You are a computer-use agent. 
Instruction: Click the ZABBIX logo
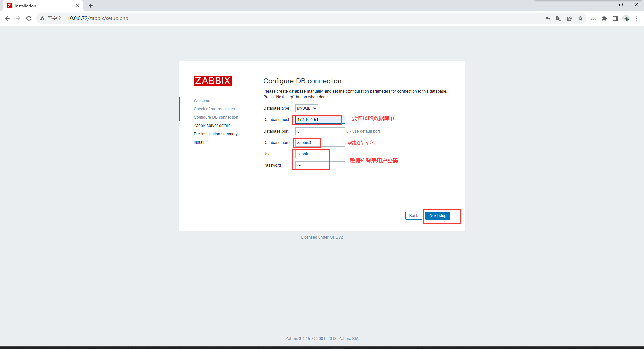coord(213,81)
